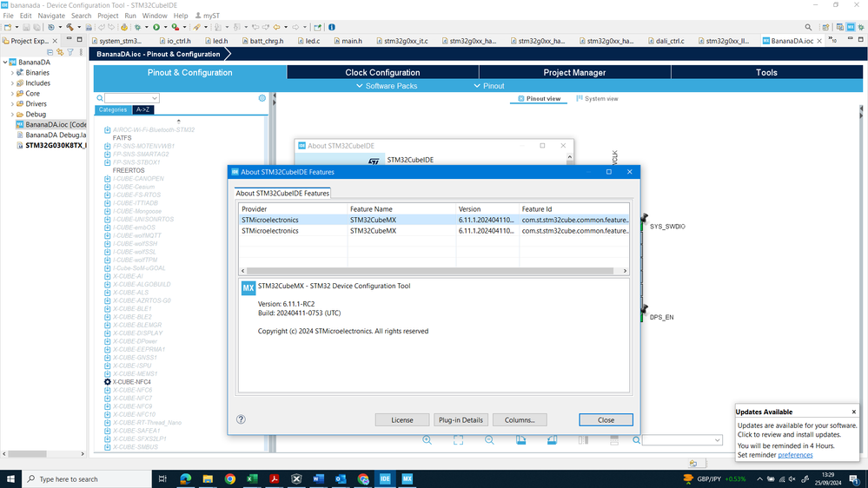Select second STM32CubeMX feature row
The height and width of the screenshot is (488, 868).
pos(434,231)
